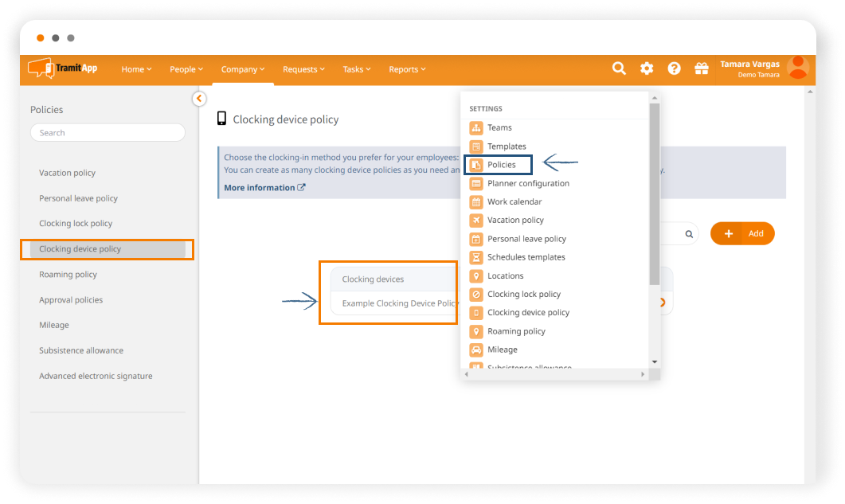Collapse the Policies sidebar with arrow
Image resolution: width=845 pixels, height=504 pixels.
[x=199, y=99]
